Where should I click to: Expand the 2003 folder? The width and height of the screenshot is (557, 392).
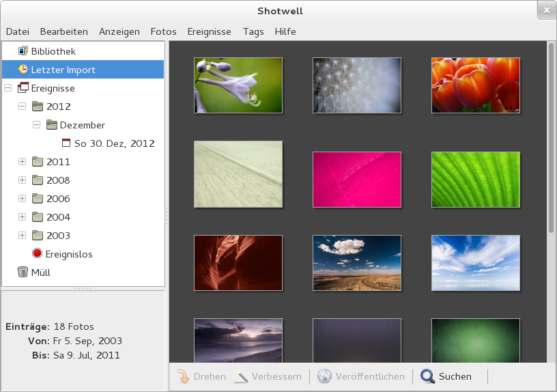tap(22, 236)
